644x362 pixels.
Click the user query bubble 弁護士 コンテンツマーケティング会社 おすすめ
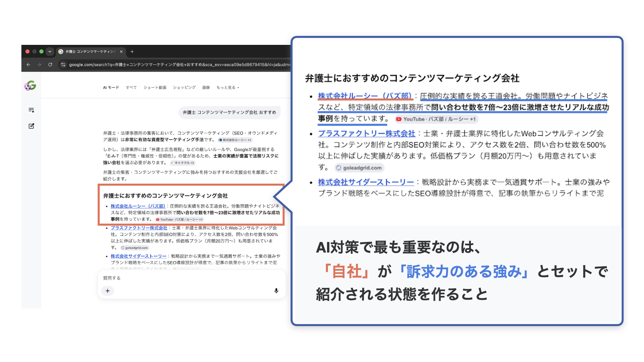click(x=229, y=112)
